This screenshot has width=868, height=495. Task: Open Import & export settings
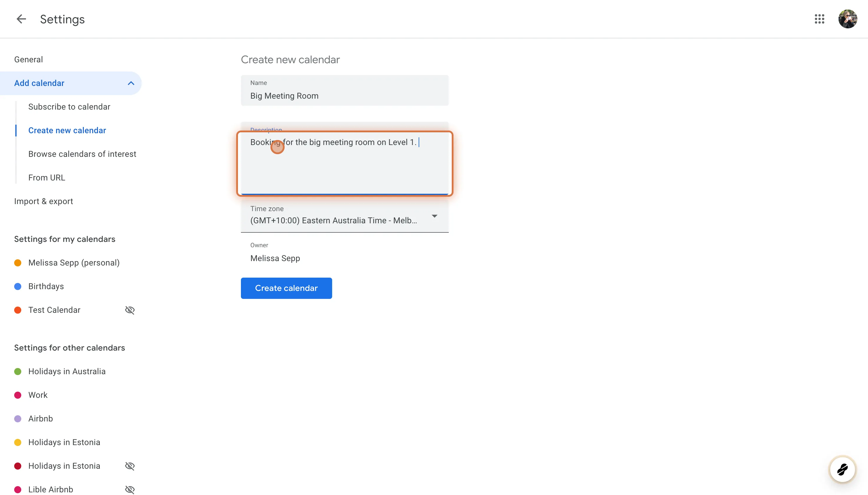[43, 201]
